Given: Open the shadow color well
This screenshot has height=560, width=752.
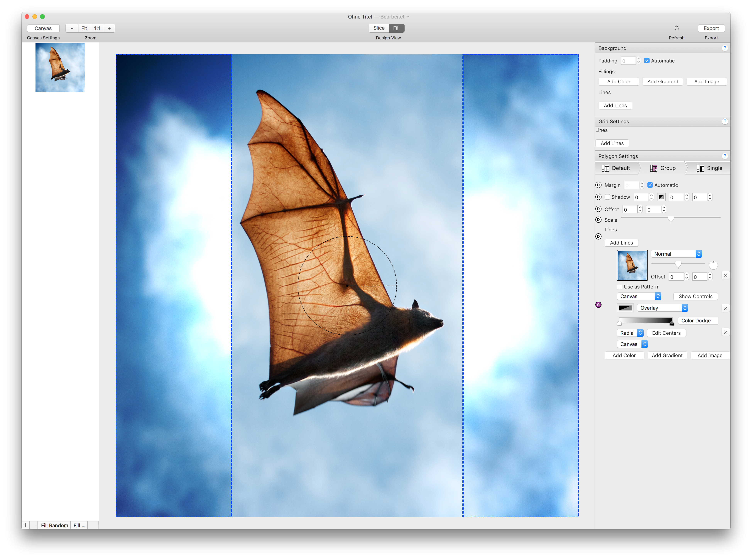Looking at the screenshot, I should pyautogui.click(x=661, y=197).
